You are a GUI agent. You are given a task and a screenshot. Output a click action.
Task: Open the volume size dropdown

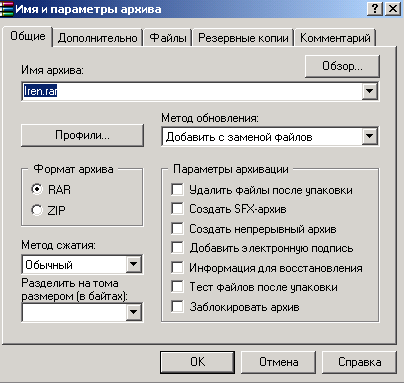[134, 312]
